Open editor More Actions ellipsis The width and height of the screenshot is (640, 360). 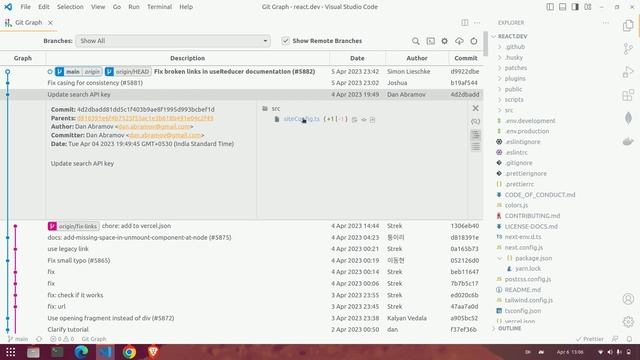tap(477, 22)
